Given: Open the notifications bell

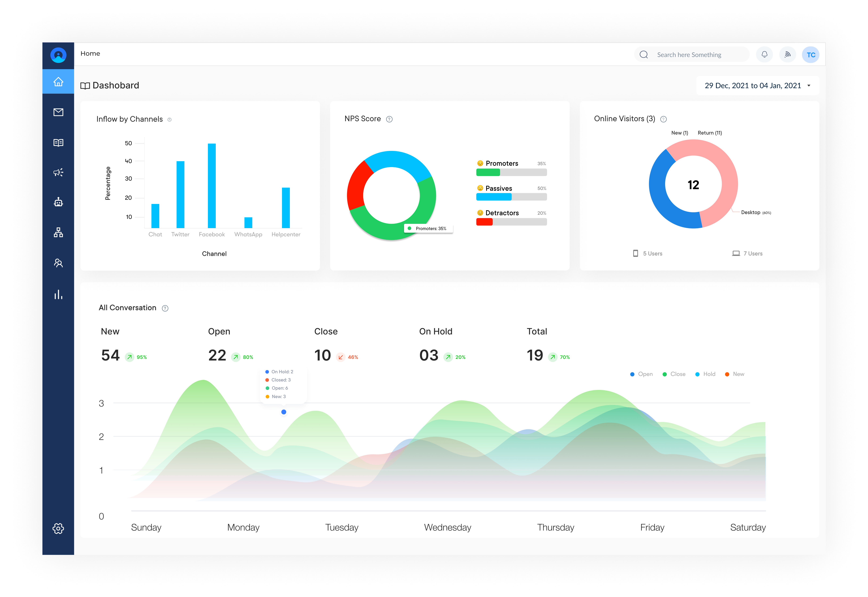Looking at the screenshot, I should 764,55.
